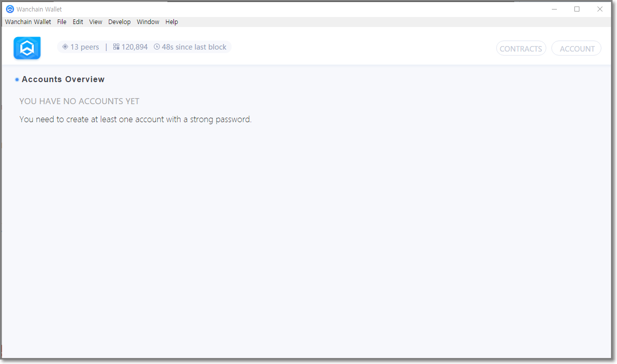Click the peers diamond icon
The height and width of the screenshot is (364, 617).
pos(65,47)
